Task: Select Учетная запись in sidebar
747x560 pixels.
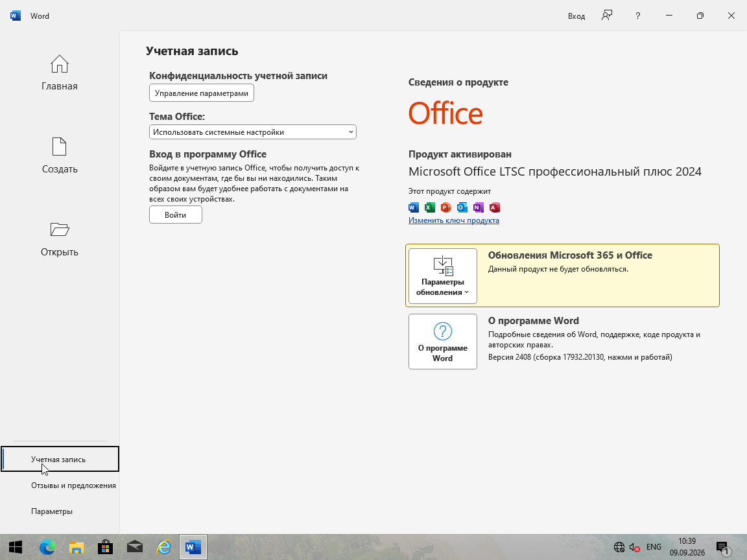Action: (x=60, y=459)
